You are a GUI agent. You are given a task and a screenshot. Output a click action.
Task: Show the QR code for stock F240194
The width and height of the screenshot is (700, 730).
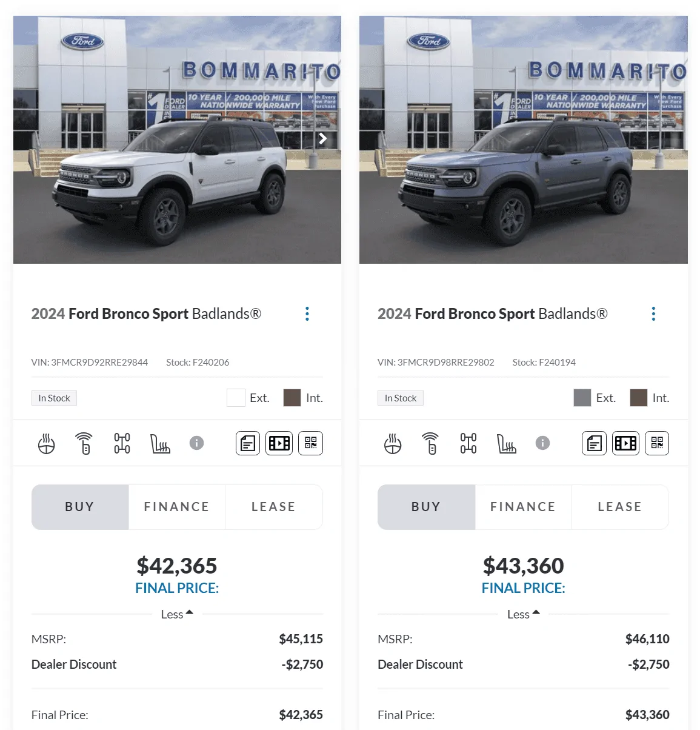click(x=657, y=443)
